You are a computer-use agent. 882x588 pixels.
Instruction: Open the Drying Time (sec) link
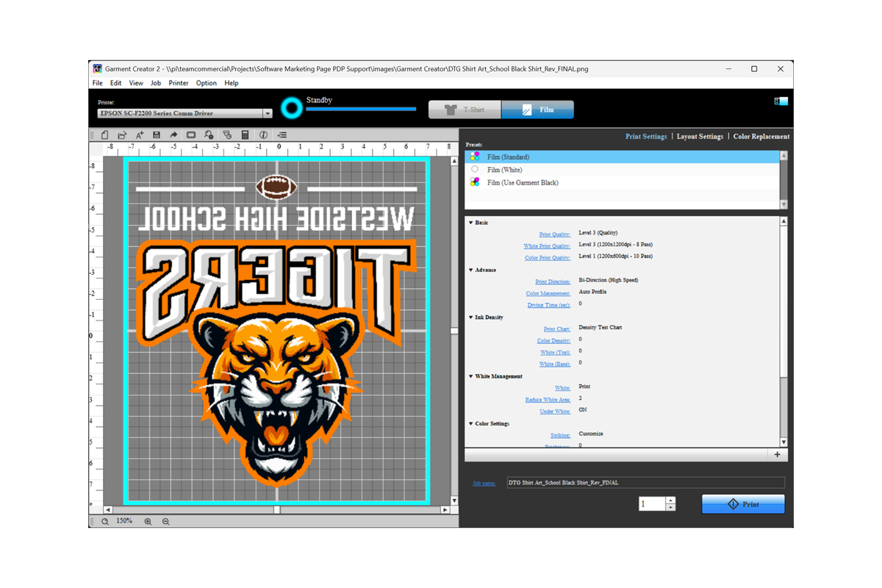549,305
